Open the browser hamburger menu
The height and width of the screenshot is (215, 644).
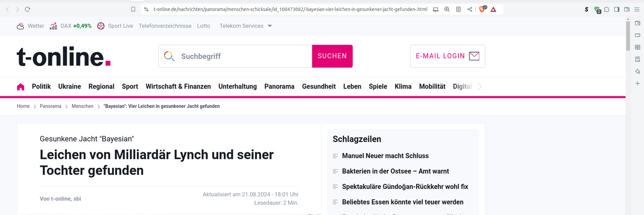point(637,9)
